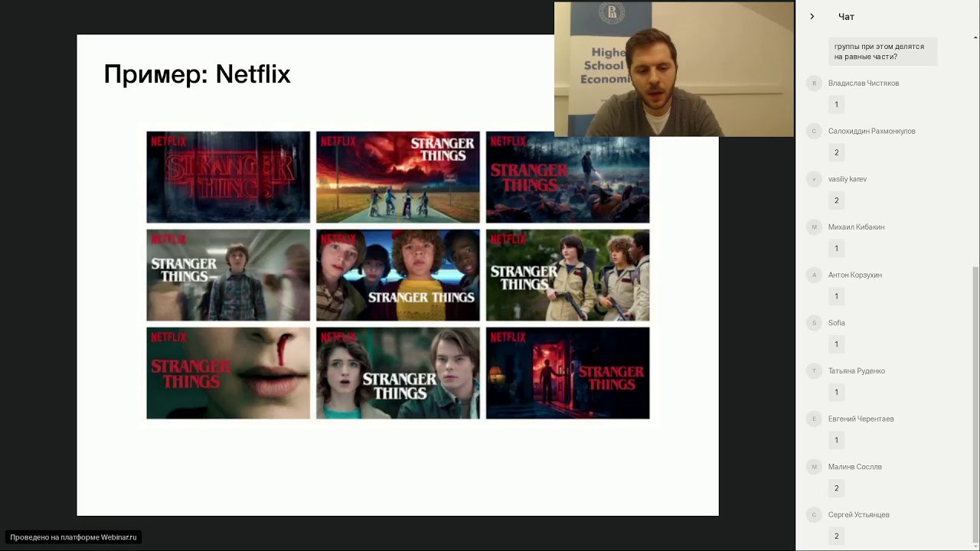Image resolution: width=980 pixels, height=551 pixels.
Task: Select the name Sofia in chat
Action: [x=837, y=323]
